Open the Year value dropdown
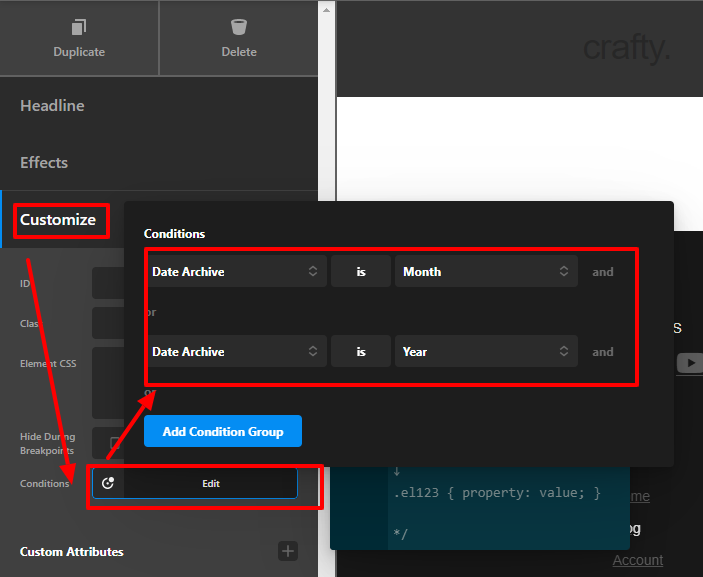Screen dimensions: 703x577 [485, 352]
